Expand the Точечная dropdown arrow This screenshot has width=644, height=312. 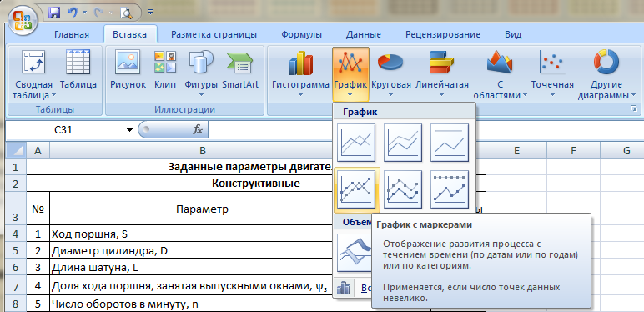pyautogui.click(x=552, y=95)
